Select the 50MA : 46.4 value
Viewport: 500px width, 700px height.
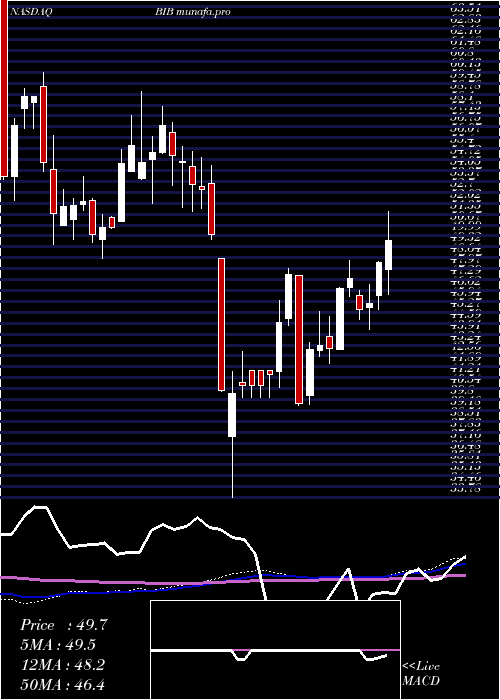(62, 684)
